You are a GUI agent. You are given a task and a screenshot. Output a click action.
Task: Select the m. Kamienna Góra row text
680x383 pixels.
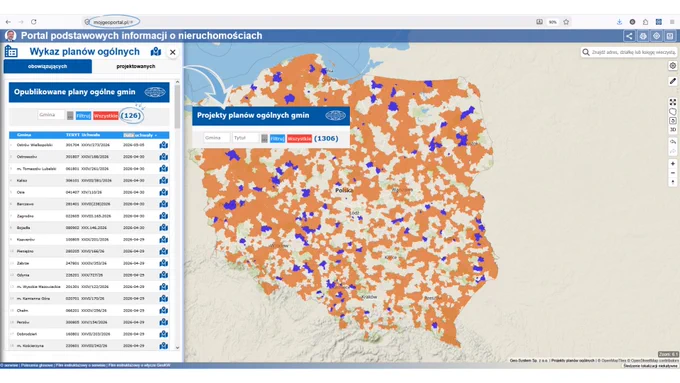(33, 298)
